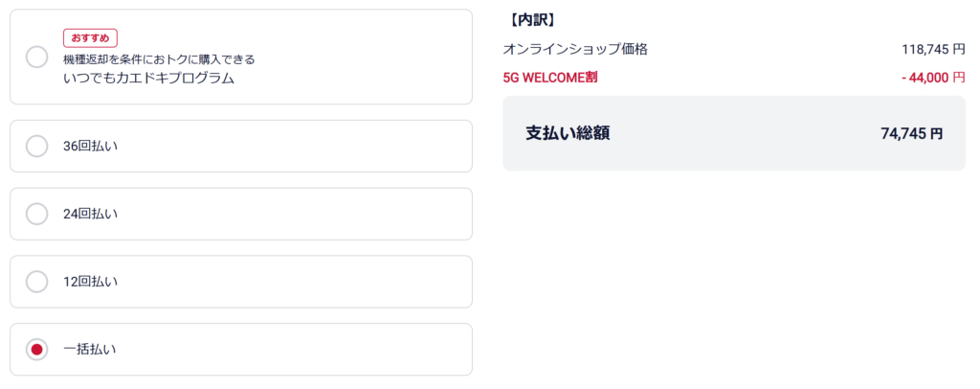Click the 24回払い label text
Screen dimensions: 980x389
90,215
